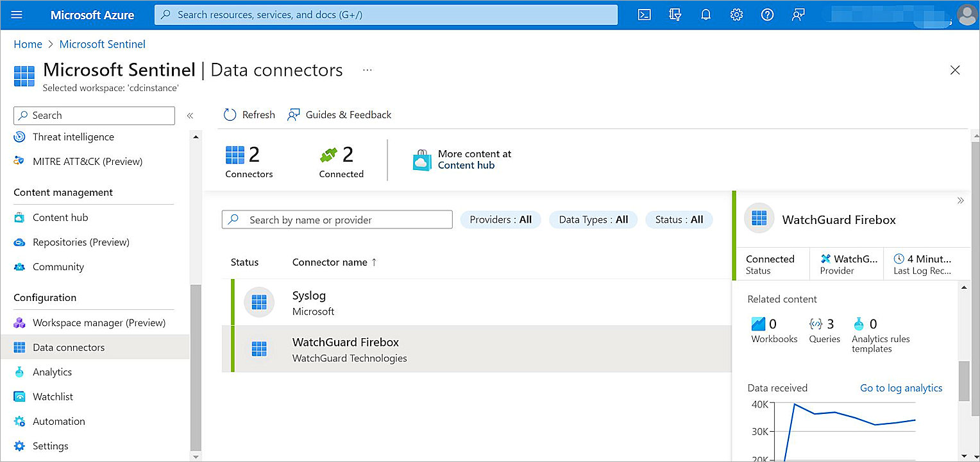Open the Data Types: All filter
This screenshot has height=462, width=980.
593,219
